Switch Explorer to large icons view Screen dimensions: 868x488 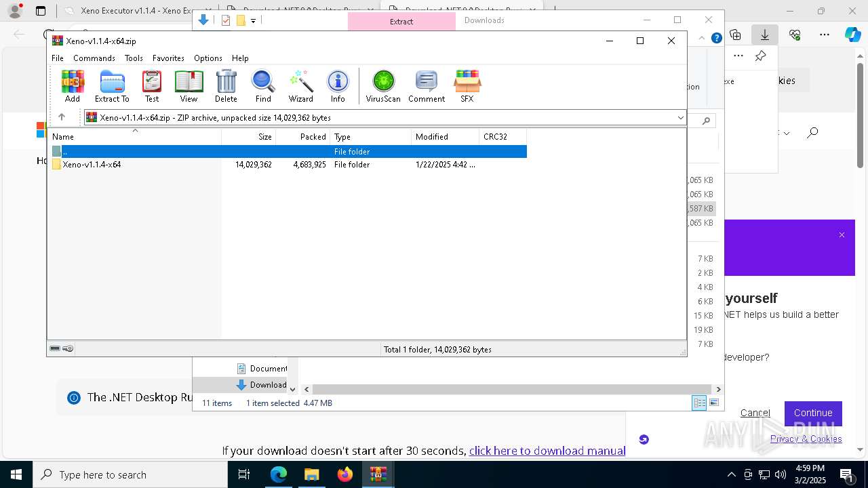pos(714,403)
